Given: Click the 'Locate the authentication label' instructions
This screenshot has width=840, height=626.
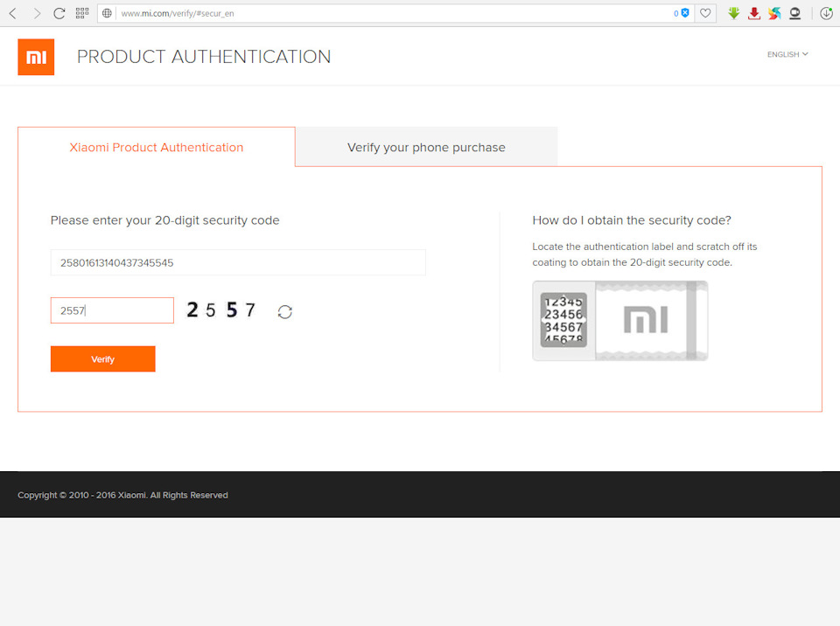Looking at the screenshot, I should (645, 254).
